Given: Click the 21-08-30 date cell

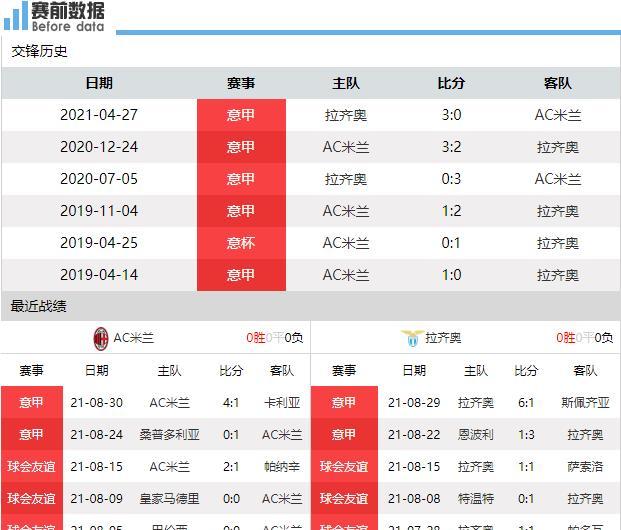Looking at the screenshot, I should pyautogui.click(x=97, y=403).
